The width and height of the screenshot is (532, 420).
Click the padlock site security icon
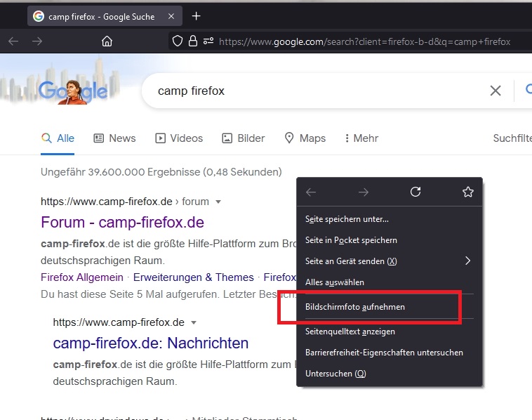click(193, 41)
